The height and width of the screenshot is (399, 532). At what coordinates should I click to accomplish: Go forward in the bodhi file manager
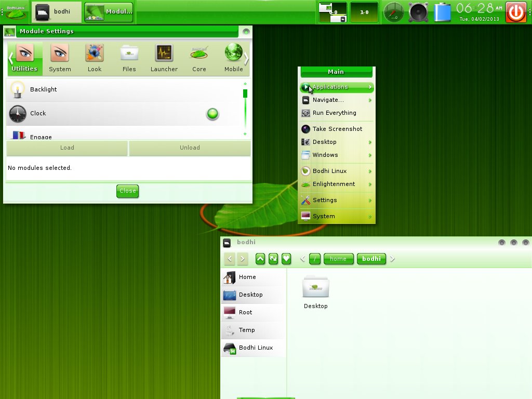click(242, 259)
